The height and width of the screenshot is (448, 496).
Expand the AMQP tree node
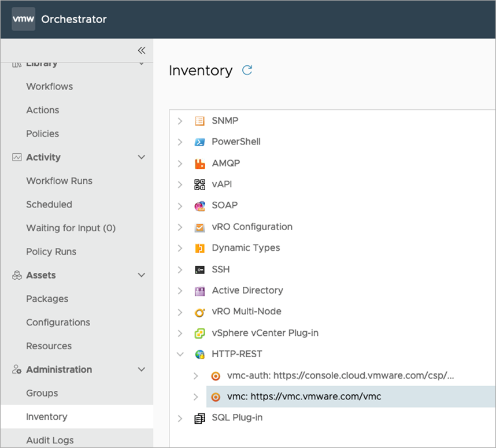[x=180, y=164]
